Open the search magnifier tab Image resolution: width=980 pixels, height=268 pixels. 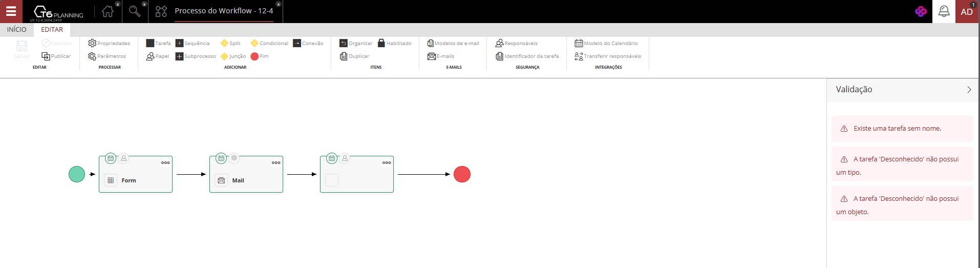[135, 11]
